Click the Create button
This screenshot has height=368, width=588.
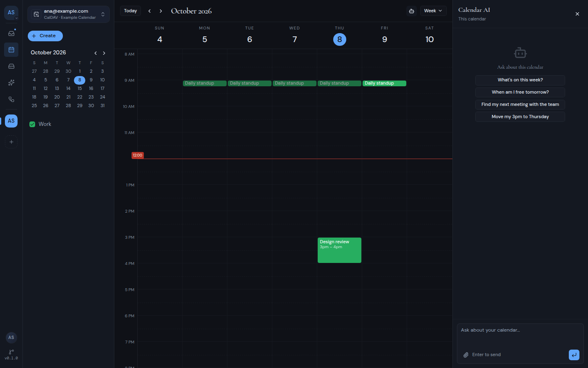point(45,36)
